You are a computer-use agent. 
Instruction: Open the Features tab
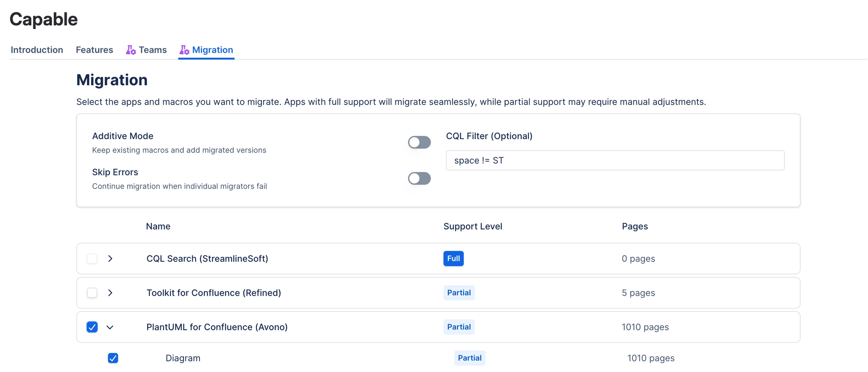(94, 50)
